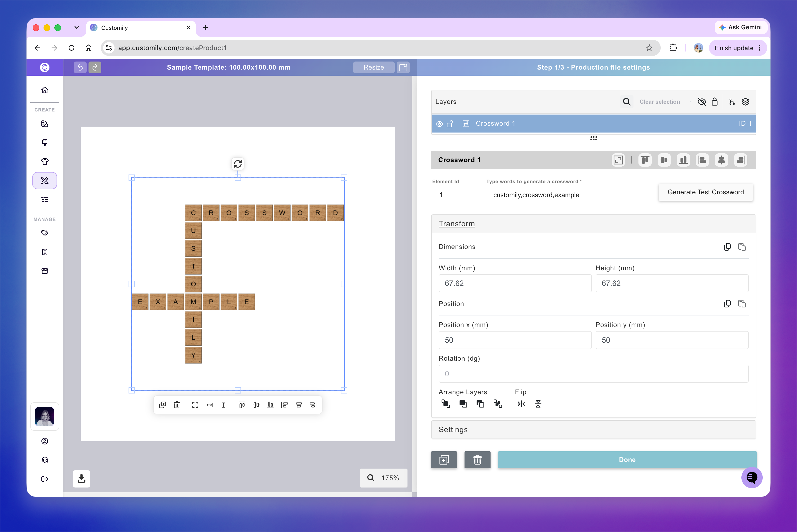The width and height of the screenshot is (797, 532).
Task: Open the product shirt icon in sidebar
Action: 44,161
